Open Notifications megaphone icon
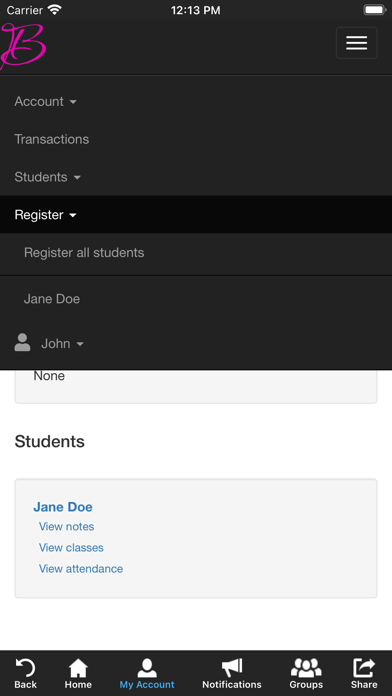Image resolution: width=392 pixels, height=696 pixels. point(232,668)
